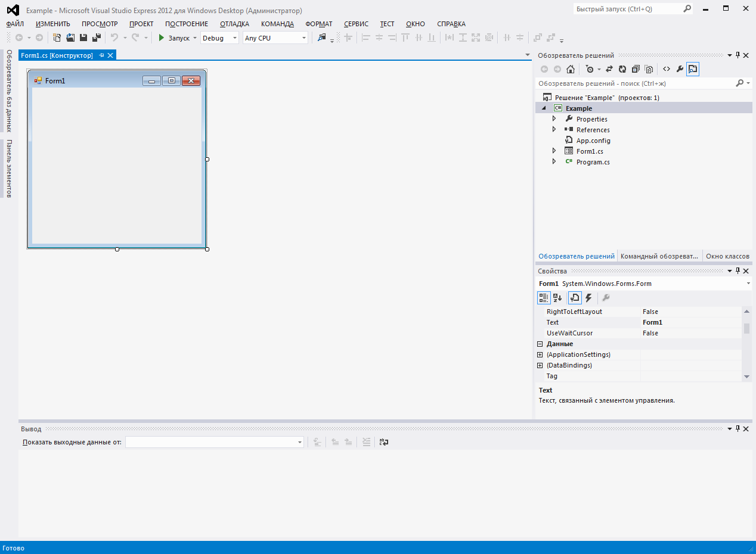Click the pin icon on Form1.cs tab
The image size is (756, 554).
click(101, 55)
